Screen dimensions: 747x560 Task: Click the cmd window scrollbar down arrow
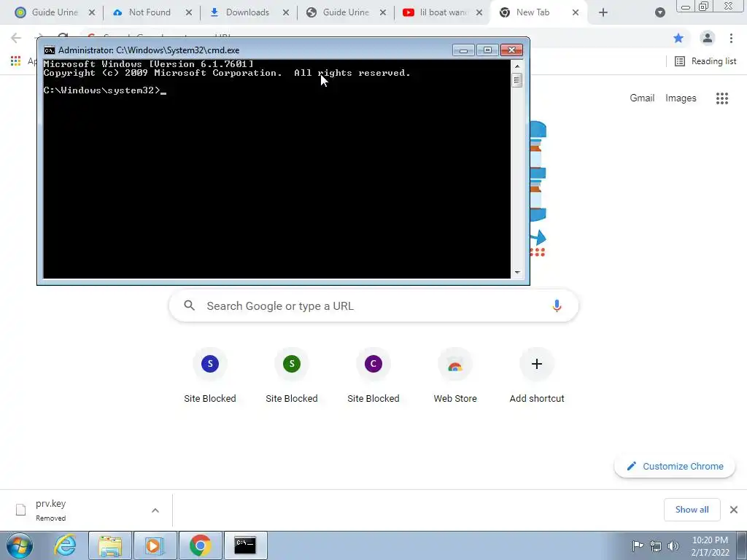point(517,273)
